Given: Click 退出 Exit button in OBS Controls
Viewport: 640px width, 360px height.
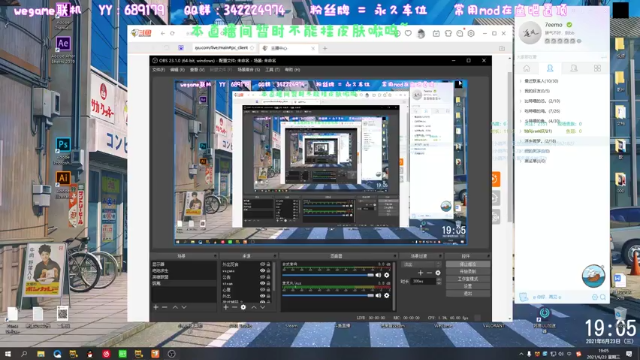Looking at the screenshot, I should pyautogui.click(x=468, y=293).
